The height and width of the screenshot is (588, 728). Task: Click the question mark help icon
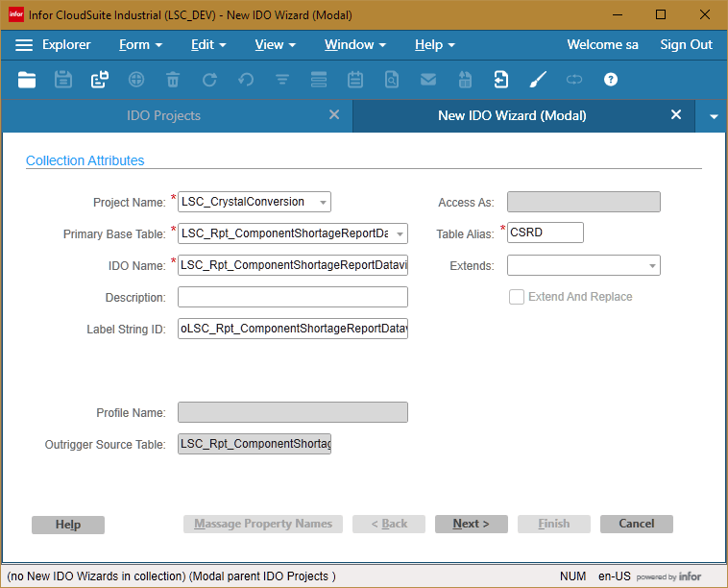click(x=611, y=80)
